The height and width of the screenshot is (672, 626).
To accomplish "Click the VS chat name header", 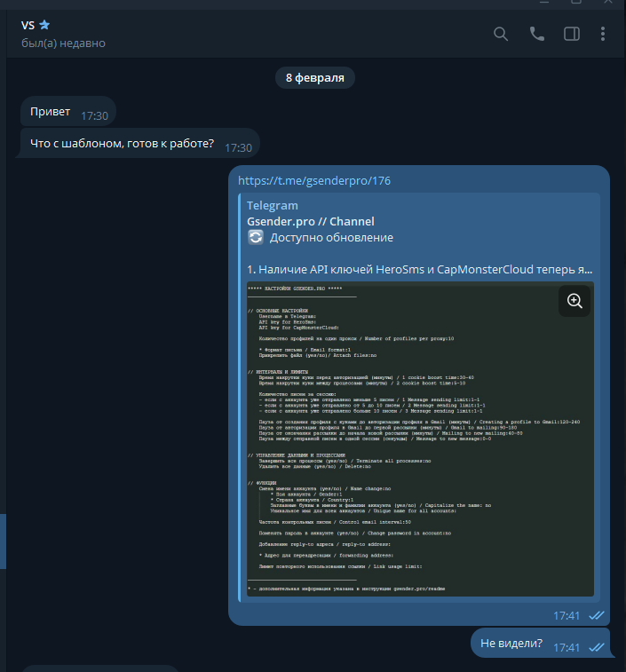I will [28, 25].
